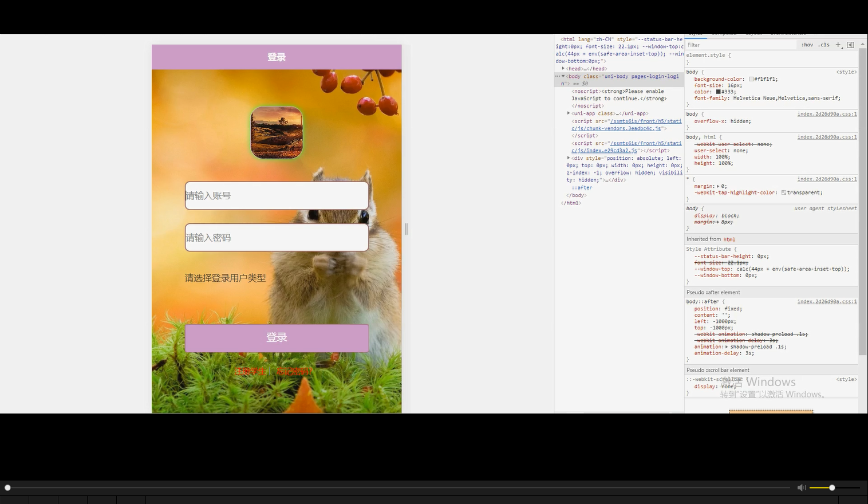Viewport: 868px width, 504px height.
Task: Click the three-dots actions icon beside <body> node
Action: [558, 76]
